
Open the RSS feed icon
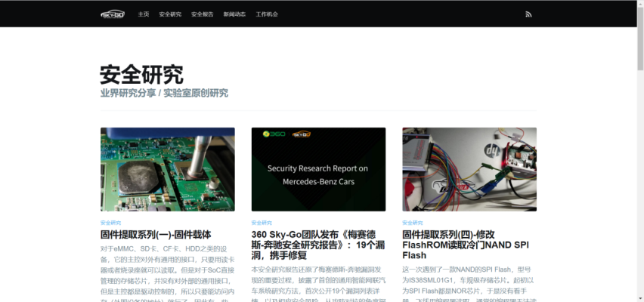(528, 14)
